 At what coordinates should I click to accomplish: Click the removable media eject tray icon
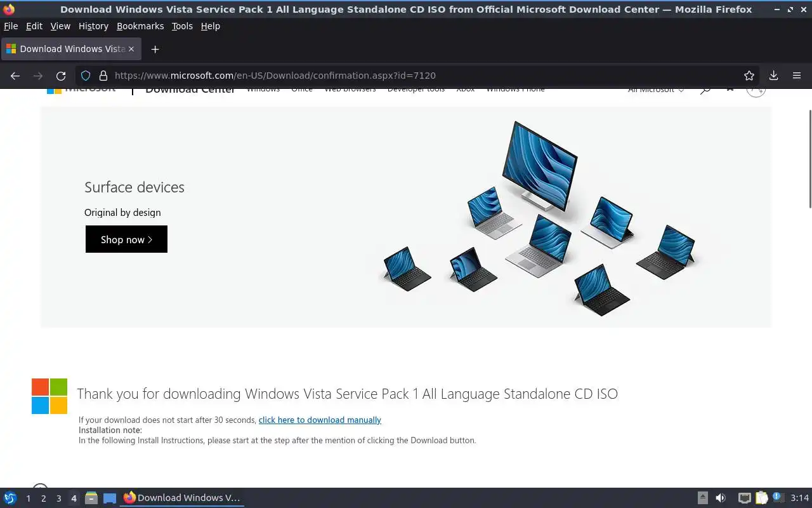coord(702,498)
